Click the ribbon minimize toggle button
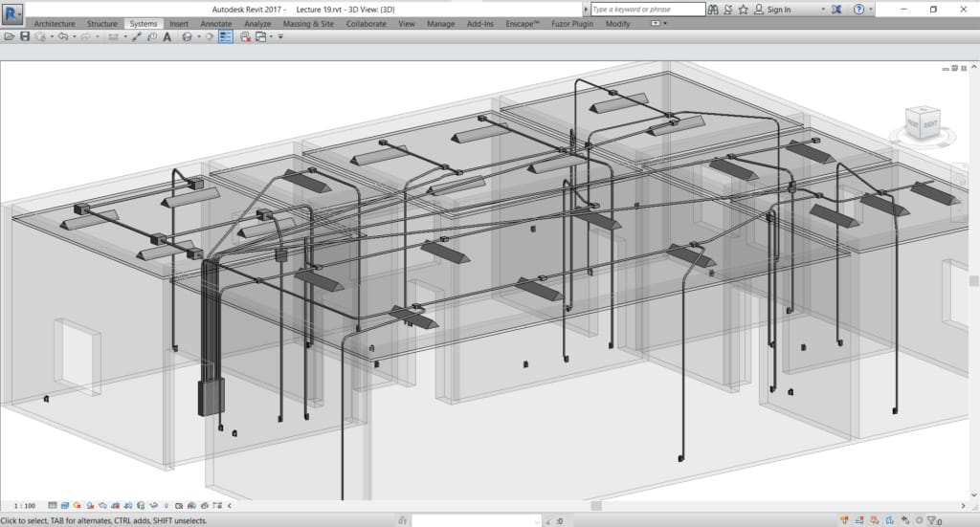This screenshot has width=980, height=527. pos(655,24)
